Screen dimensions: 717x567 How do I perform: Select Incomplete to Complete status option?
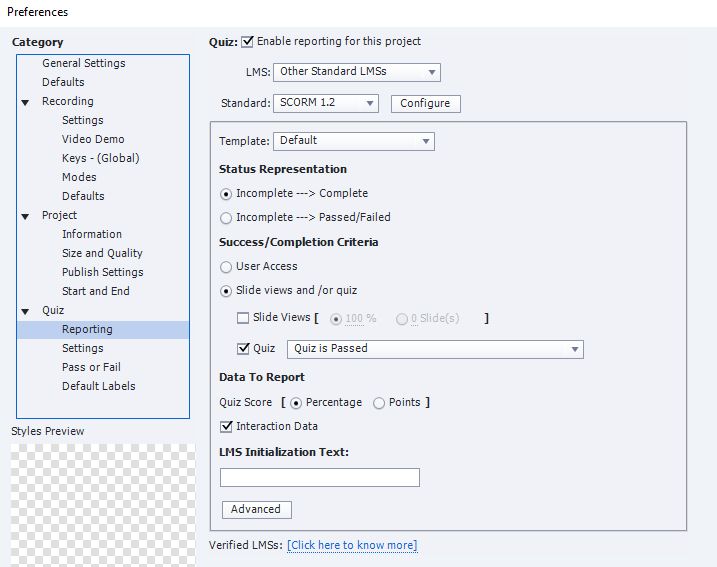click(x=227, y=194)
